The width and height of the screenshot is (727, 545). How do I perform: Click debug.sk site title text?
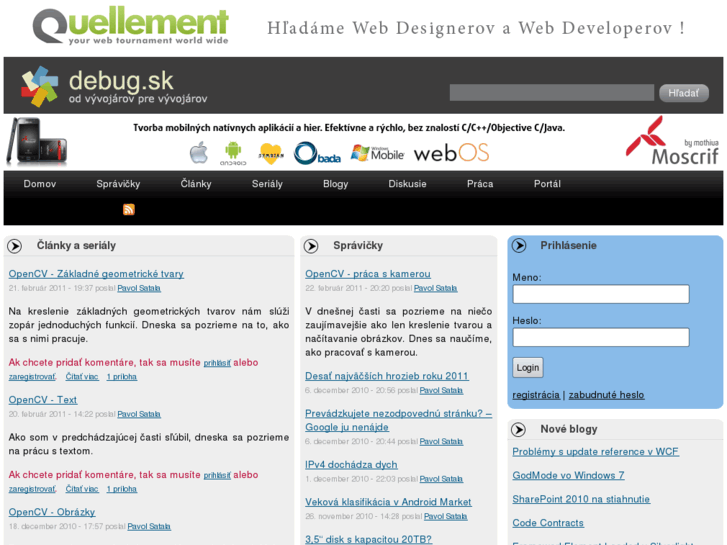tap(121, 81)
